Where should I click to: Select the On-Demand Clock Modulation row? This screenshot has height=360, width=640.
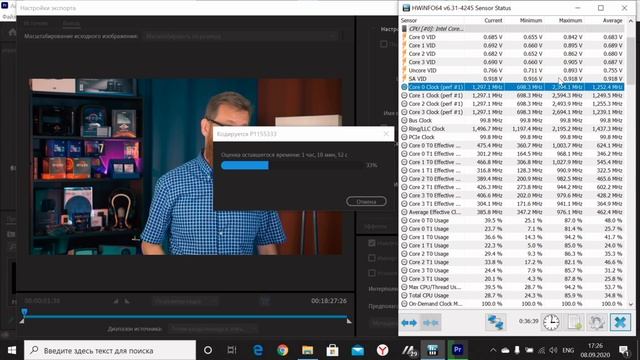point(512,304)
